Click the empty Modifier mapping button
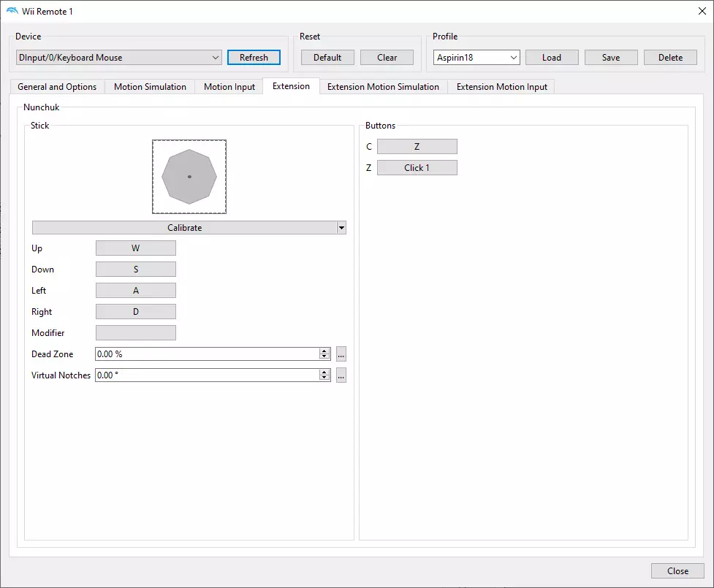The image size is (714, 588). [x=135, y=333]
